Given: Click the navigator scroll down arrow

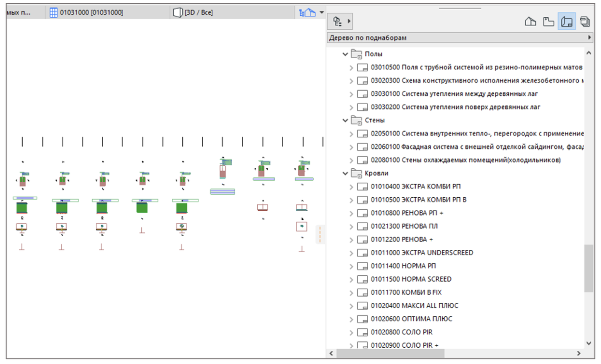Looking at the screenshot, I should coord(589,343).
